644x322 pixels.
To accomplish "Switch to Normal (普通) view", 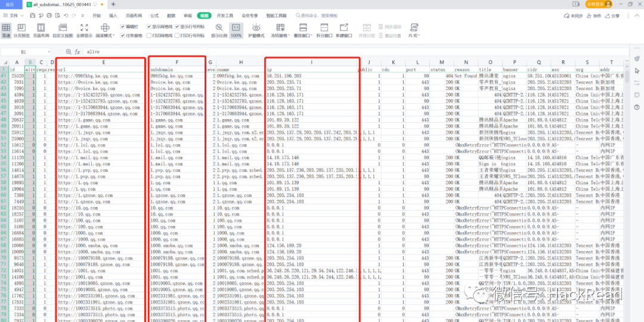I will 6,31.
